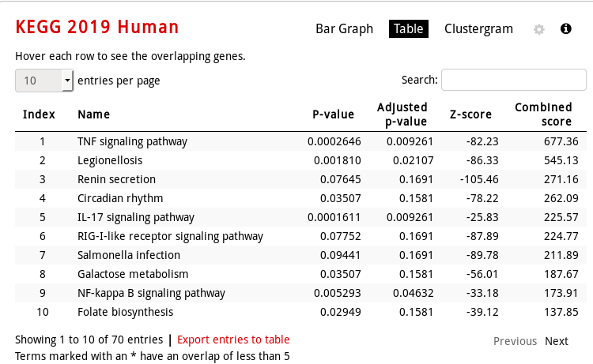Sort by Adjusted p-value header
593x364 pixels.
(402, 114)
